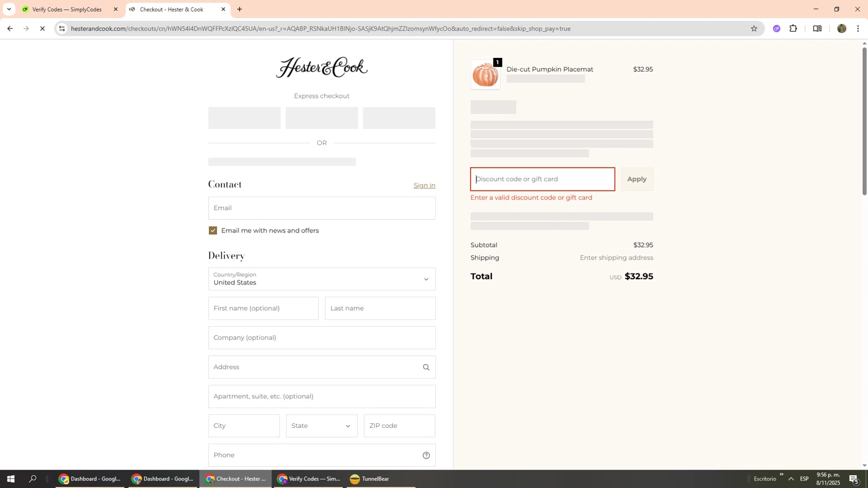Toggle Email me with news and offers
The height and width of the screenshot is (488, 868).
(213, 230)
